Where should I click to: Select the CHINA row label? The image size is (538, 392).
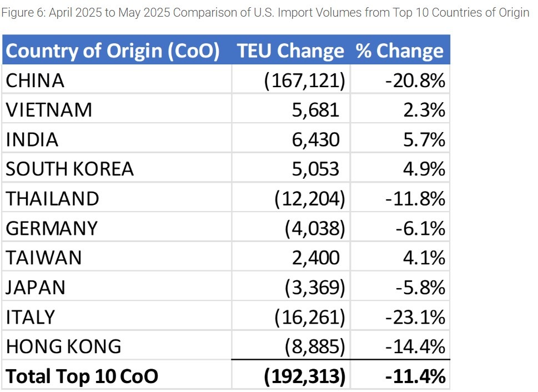pyautogui.click(x=35, y=81)
